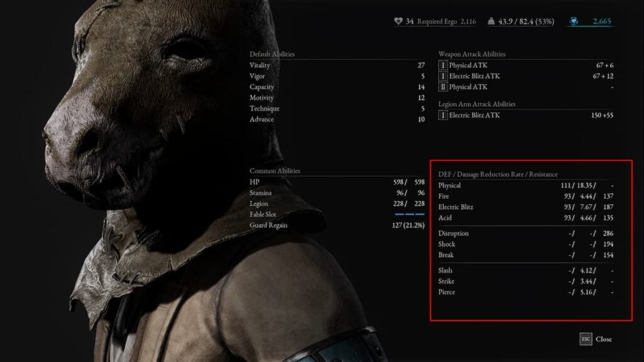The width and height of the screenshot is (644, 362).
Task: Click the Required Ergo 2,116 text
Action: pos(447,21)
